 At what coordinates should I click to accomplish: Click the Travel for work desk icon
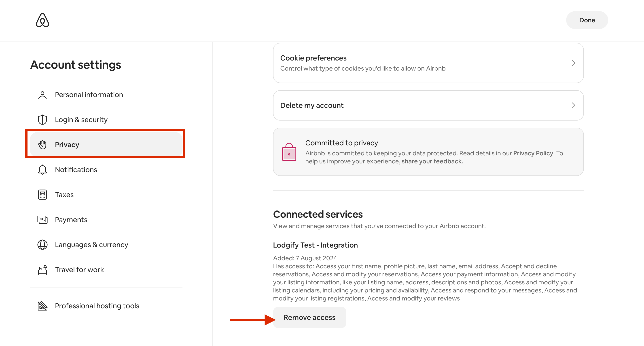pos(42,270)
